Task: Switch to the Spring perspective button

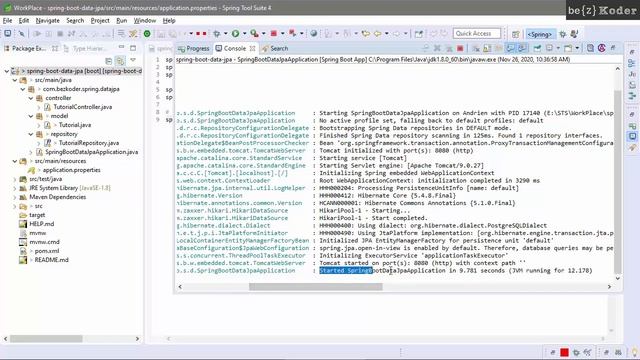Action: pyautogui.click(x=540, y=34)
